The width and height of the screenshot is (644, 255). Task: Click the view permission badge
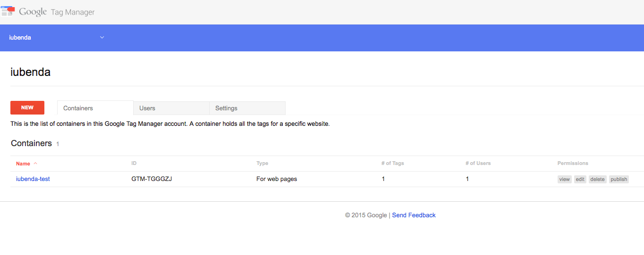click(x=564, y=179)
